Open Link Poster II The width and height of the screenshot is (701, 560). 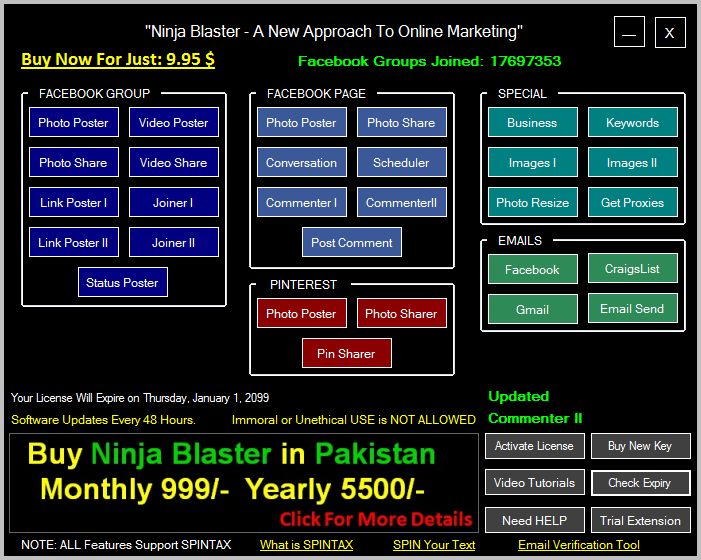click(74, 242)
